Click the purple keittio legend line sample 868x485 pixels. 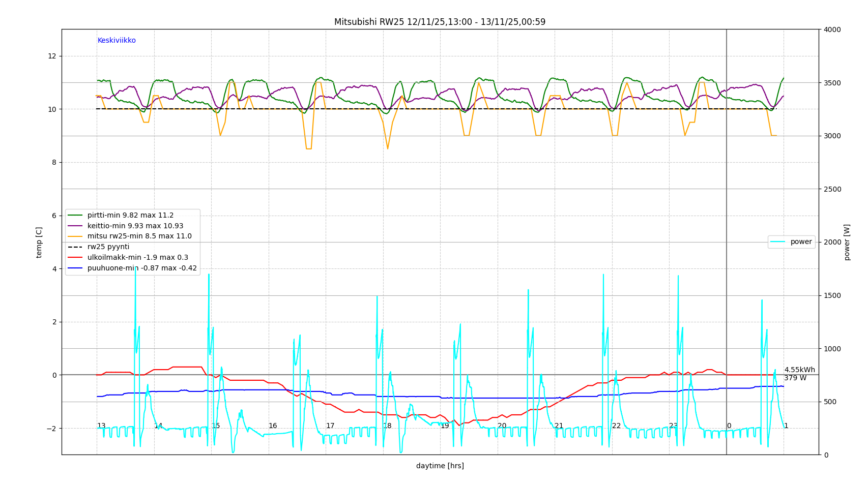(75, 226)
